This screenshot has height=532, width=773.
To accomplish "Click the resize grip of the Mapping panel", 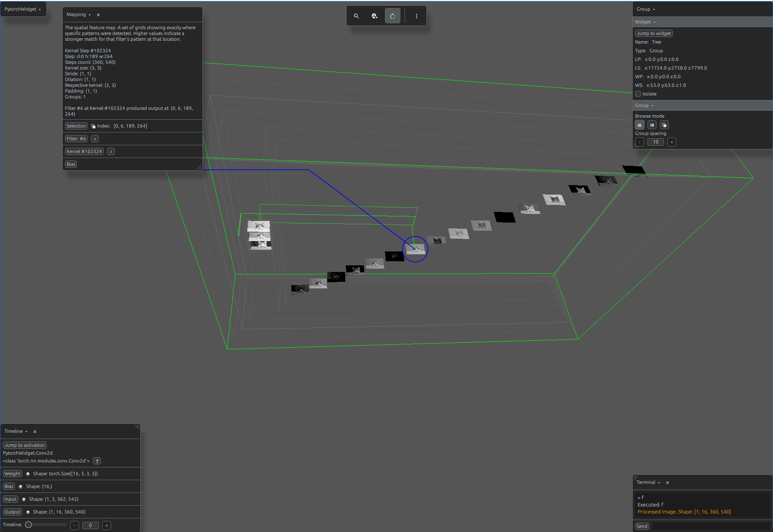I will coord(199,167).
